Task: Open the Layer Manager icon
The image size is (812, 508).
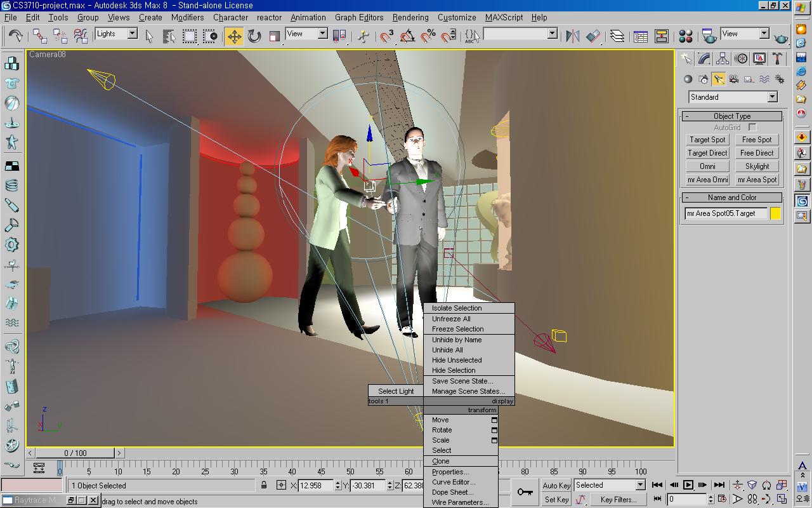Action: pos(617,36)
